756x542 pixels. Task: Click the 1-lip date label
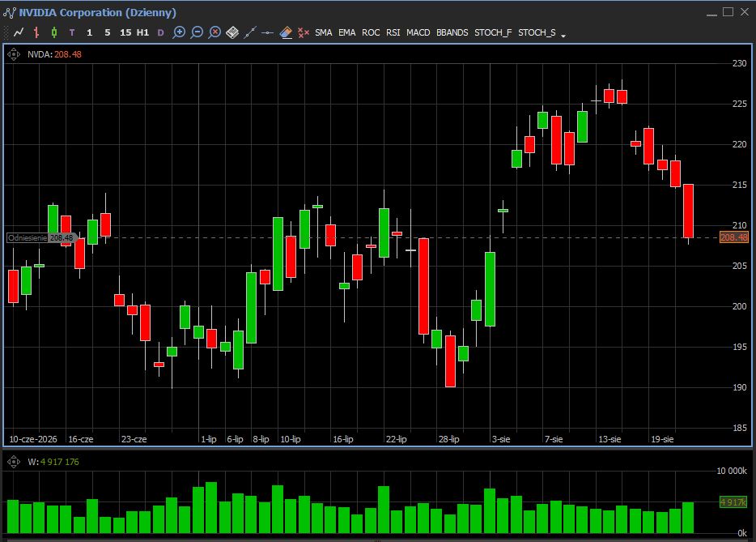[x=208, y=439]
